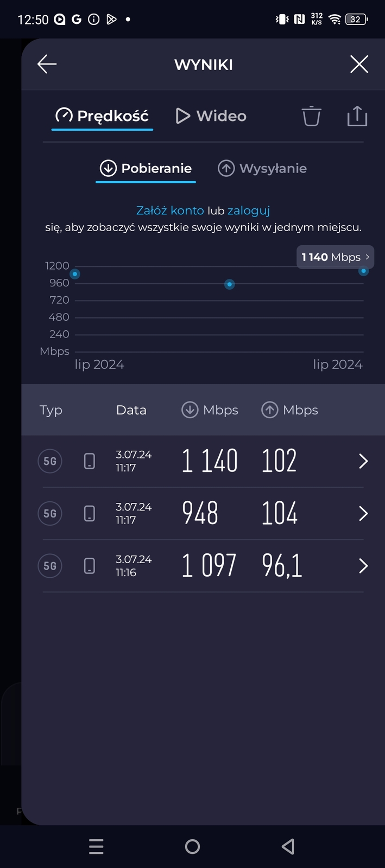Screen dimensions: 385x868
Task: Tap the Załóż konto link
Action: click(170, 210)
